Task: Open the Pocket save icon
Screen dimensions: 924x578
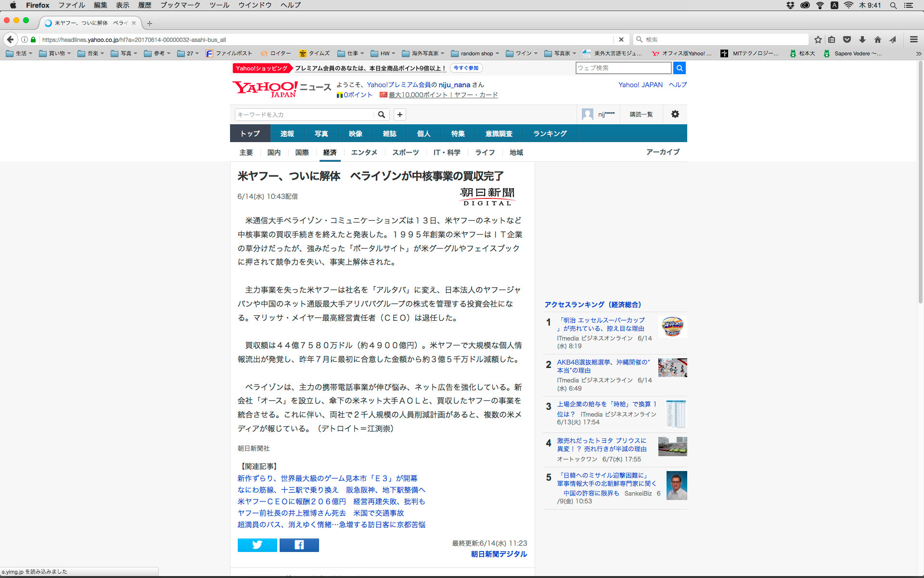Action: click(x=847, y=39)
